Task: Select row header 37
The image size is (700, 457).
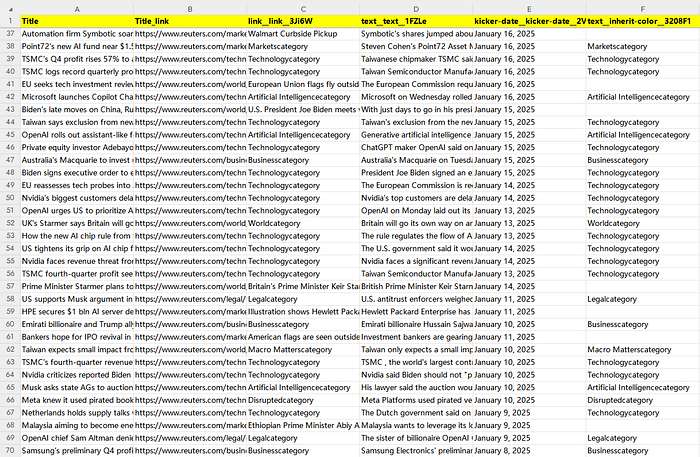Action: [x=10, y=33]
